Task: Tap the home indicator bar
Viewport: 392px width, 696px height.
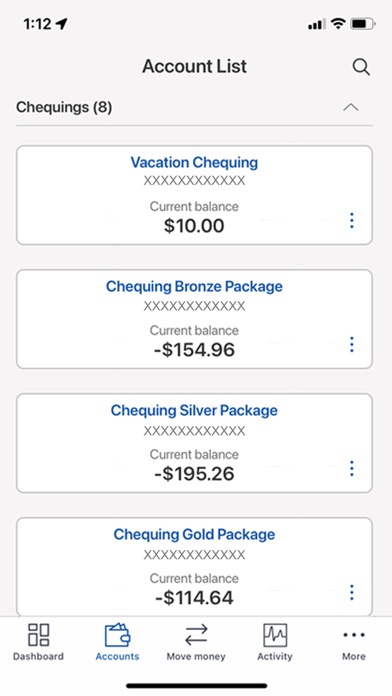Action: [x=196, y=686]
